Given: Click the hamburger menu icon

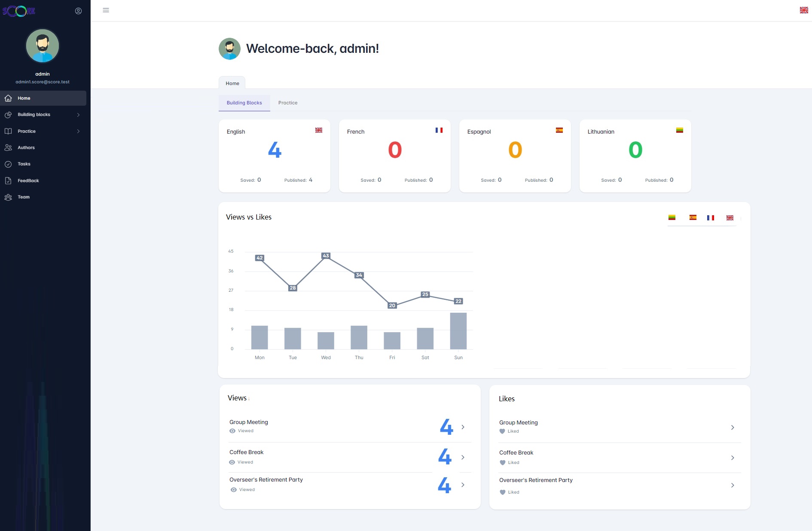Looking at the screenshot, I should point(106,10).
